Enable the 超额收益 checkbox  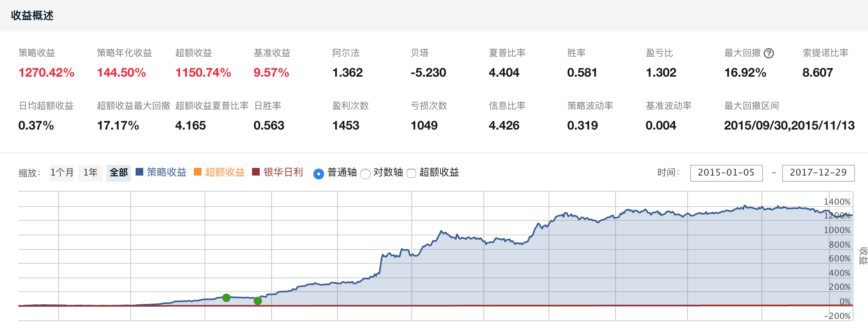coord(411,173)
